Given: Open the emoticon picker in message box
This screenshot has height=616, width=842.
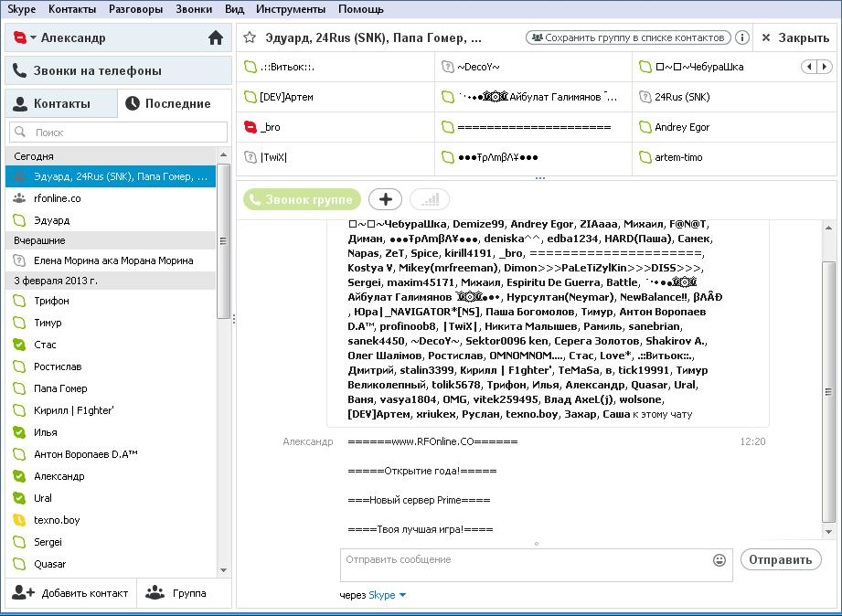Looking at the screenshot, I should click(719, 560).
